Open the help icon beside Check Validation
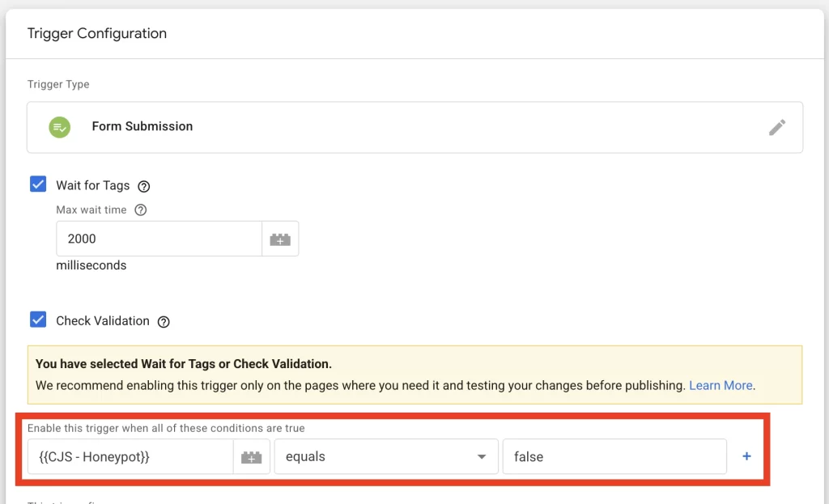The image size is (829, 504). coord(164,321)
